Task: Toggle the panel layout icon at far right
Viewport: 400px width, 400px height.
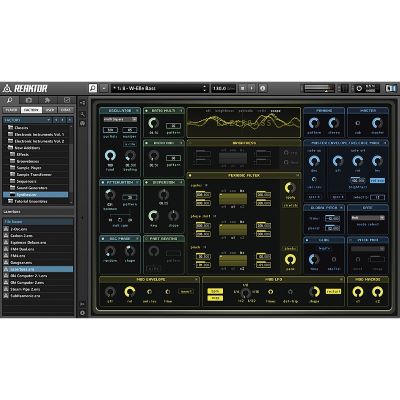Action: pyautogui.click(x=391, y=88)
